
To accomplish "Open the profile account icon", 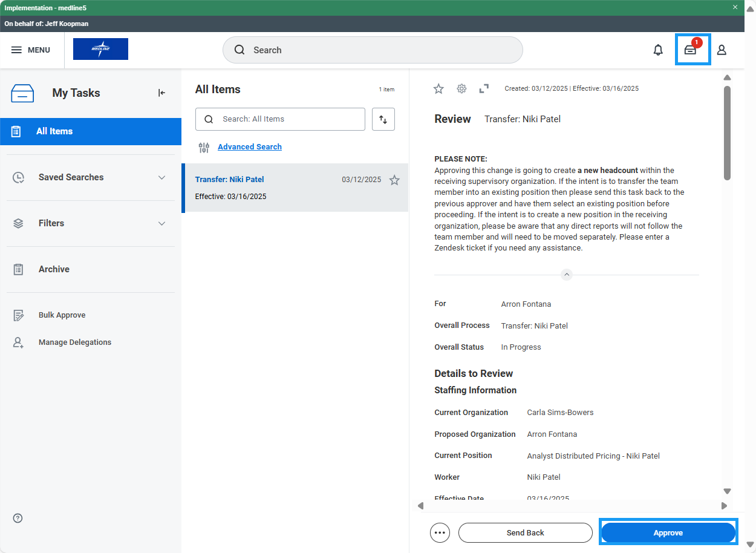I will [722, 50].
